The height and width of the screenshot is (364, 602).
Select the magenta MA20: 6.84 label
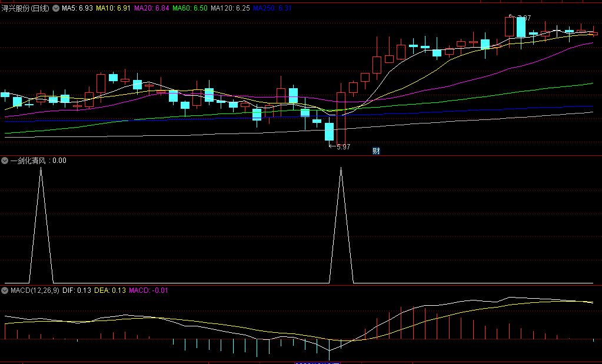tap(152, 8)
